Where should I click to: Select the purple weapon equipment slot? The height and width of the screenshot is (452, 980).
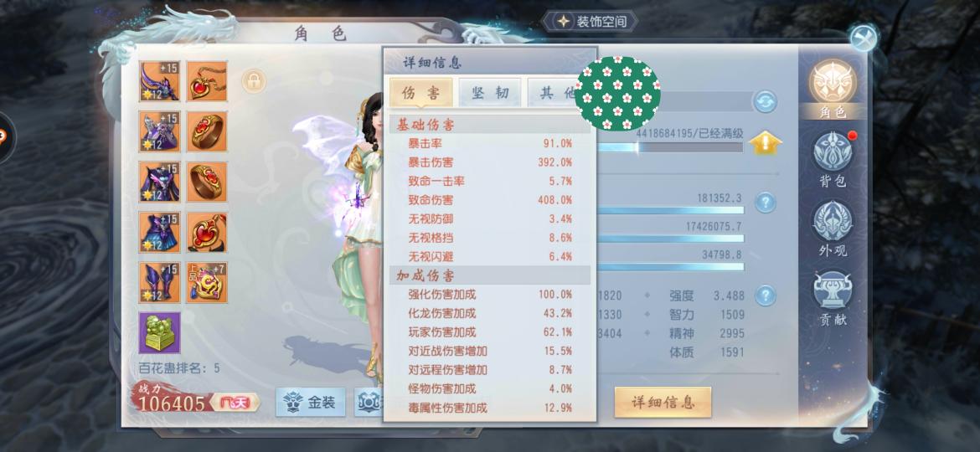[159, 81]
